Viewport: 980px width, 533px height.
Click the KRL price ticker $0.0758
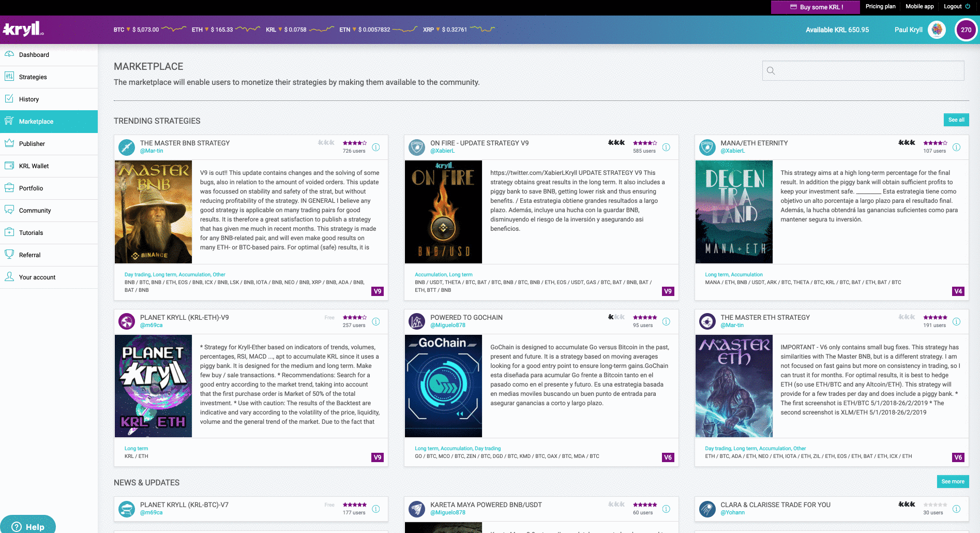point(299,29)
